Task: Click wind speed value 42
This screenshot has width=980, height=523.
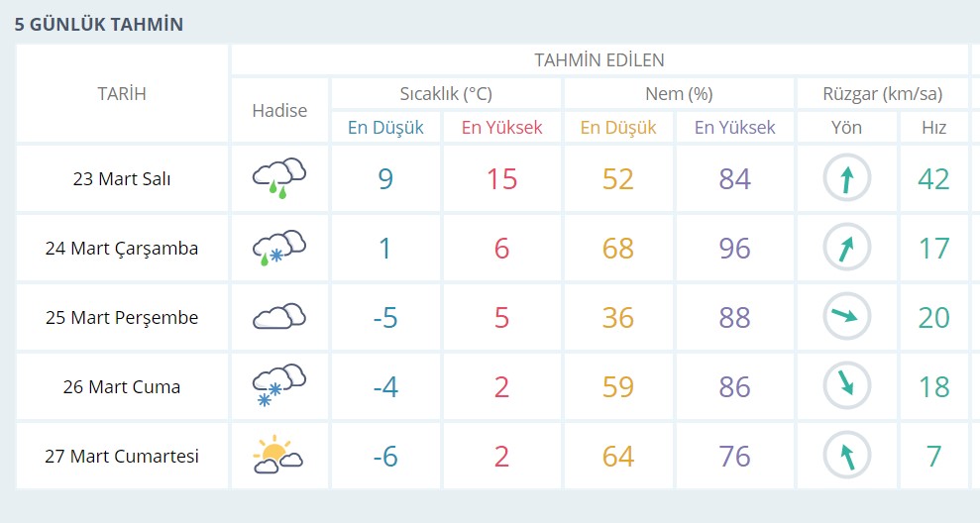Action: pos(933,179)
